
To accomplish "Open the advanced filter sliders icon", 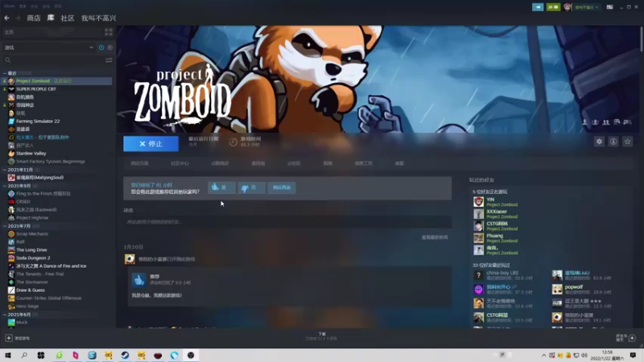I will 109,60.
